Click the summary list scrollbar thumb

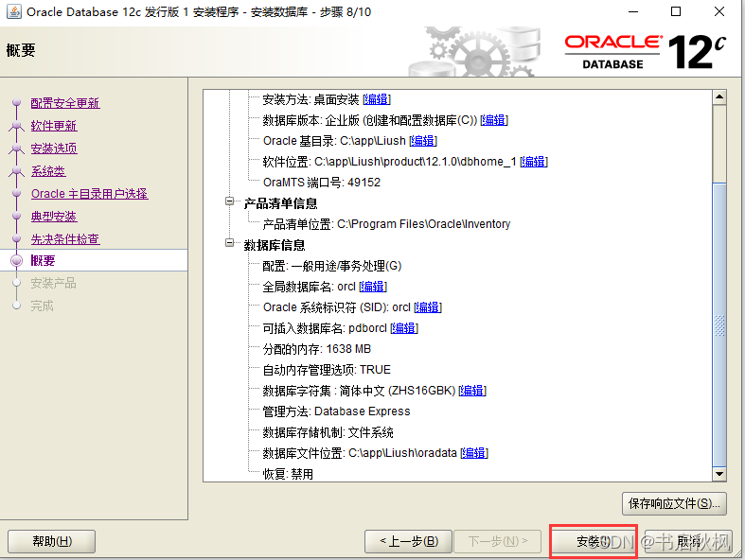(x=719, y=324)
